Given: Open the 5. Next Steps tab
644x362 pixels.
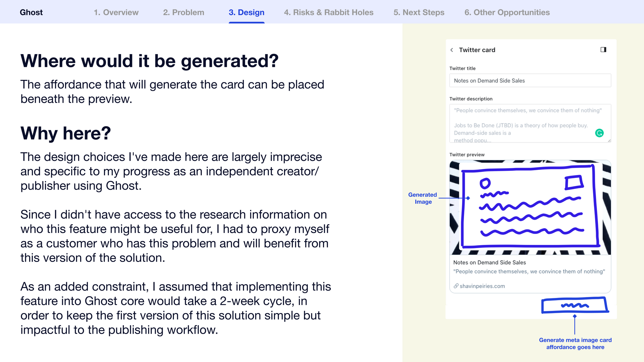Looking at the screenshot, I should pyautogui.click(x=419, y=12).
